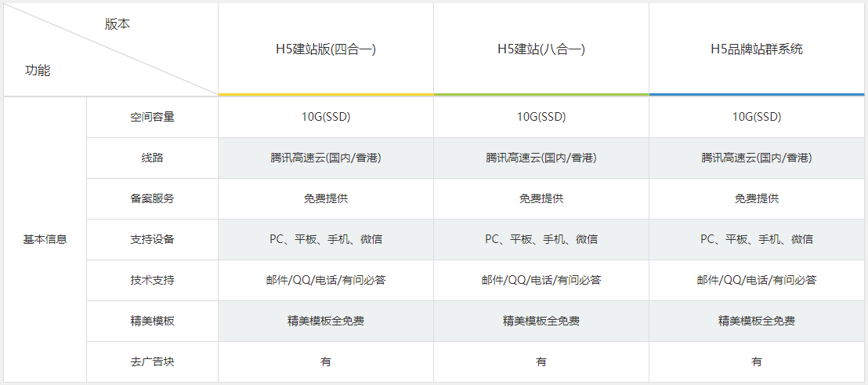Click the 版本 label in the header corner
This screenshot has width=868, height=385.
118,24
